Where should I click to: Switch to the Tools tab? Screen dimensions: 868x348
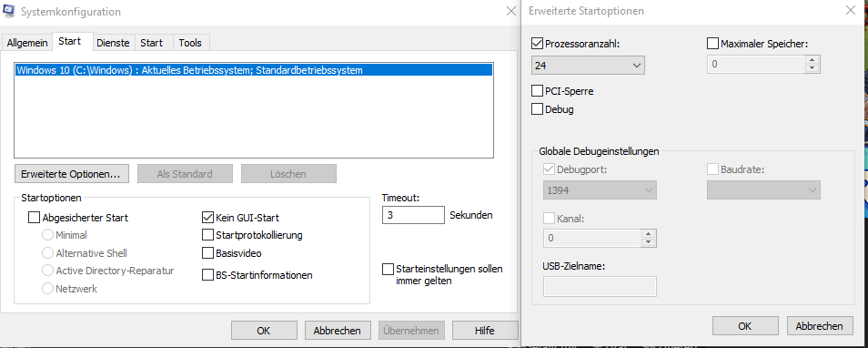(190, 43)
